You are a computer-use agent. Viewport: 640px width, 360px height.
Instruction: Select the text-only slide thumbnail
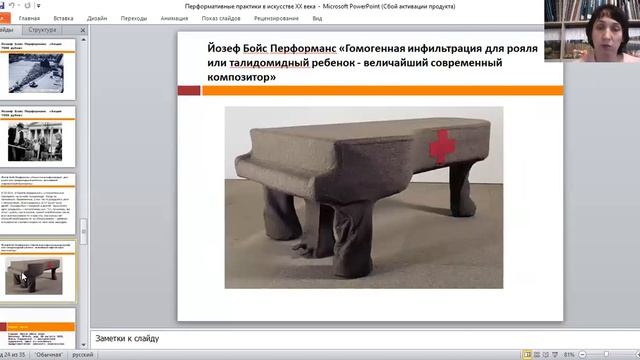(37, 204)
